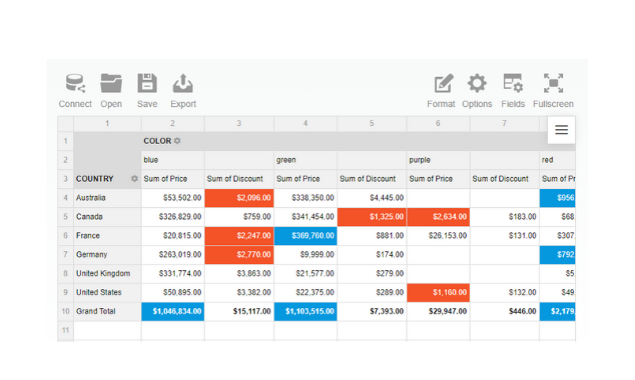Screen dimensions: 635x380
Task: Click the cell $326,829.00
Action: click(173, 217)
